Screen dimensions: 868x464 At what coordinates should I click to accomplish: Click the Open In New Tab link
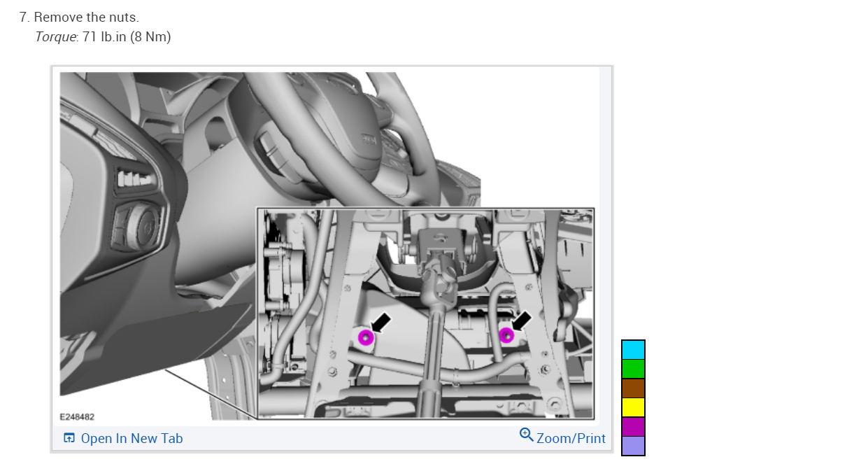(x=131, y=439)
